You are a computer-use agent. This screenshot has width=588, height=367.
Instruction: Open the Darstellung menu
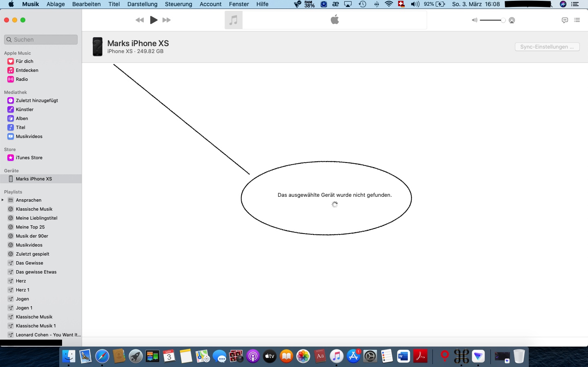coord(142,4)
